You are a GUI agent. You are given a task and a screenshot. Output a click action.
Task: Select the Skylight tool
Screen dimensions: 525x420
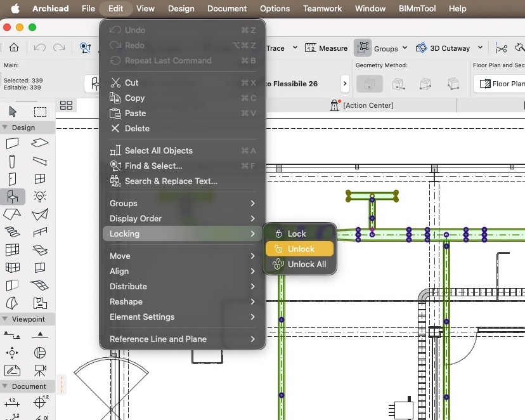(40, 249)
